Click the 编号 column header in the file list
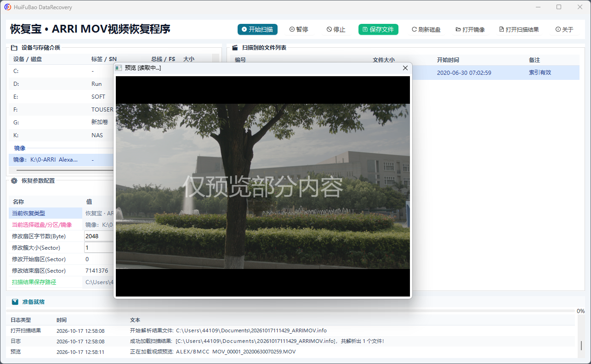This screenshot has width=591, height=364. point(240,60)
